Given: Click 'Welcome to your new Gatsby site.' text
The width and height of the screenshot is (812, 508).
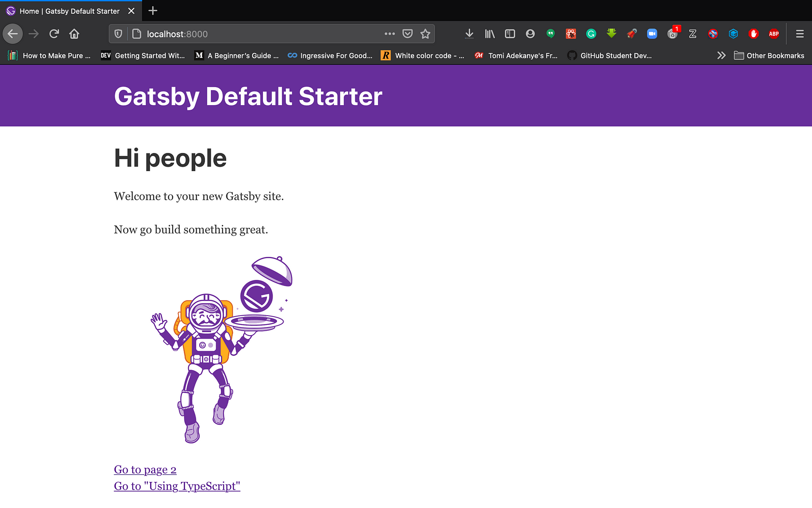Looking at the screenshot, I should click(199, 196).
